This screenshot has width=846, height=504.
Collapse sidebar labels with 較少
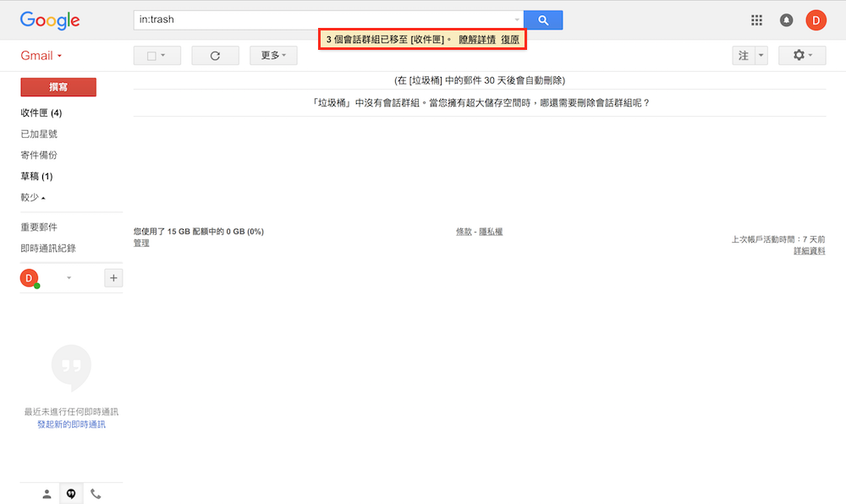33,197
